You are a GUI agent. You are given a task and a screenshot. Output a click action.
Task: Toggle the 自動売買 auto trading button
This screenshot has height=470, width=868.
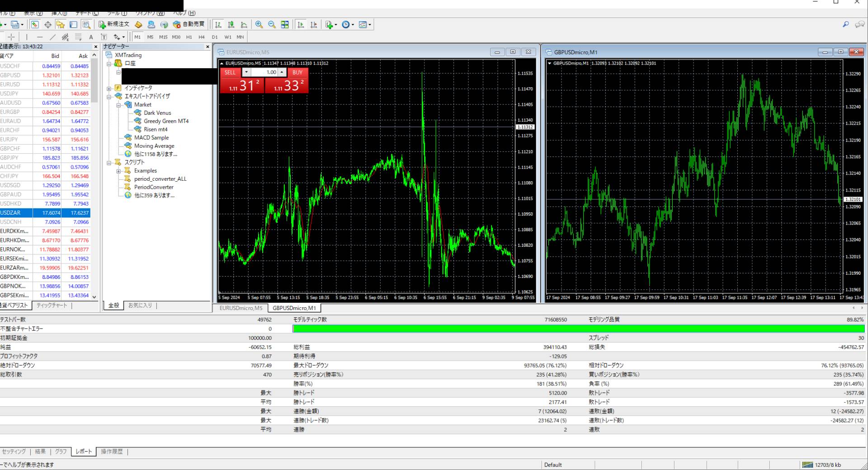(x=189, y=24)
